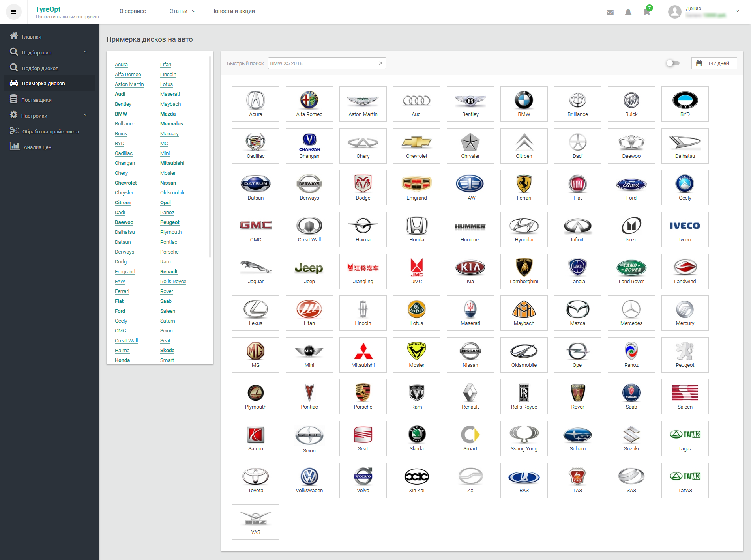Open О сервисе menu item

pyautogui.click(x=133, y=11)
